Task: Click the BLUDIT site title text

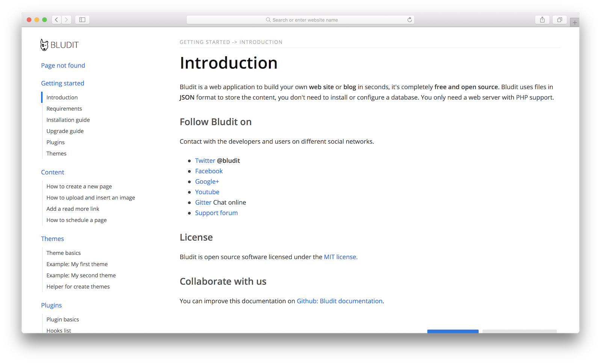Action: coord(65,45)
